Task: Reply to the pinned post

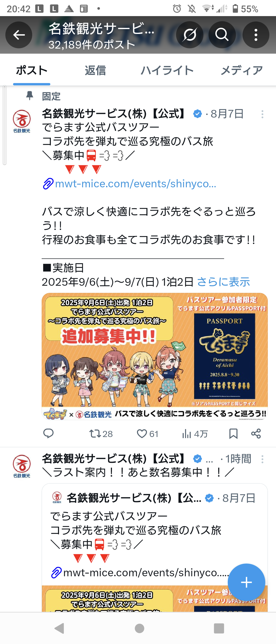Action: (x=48, y=433)
